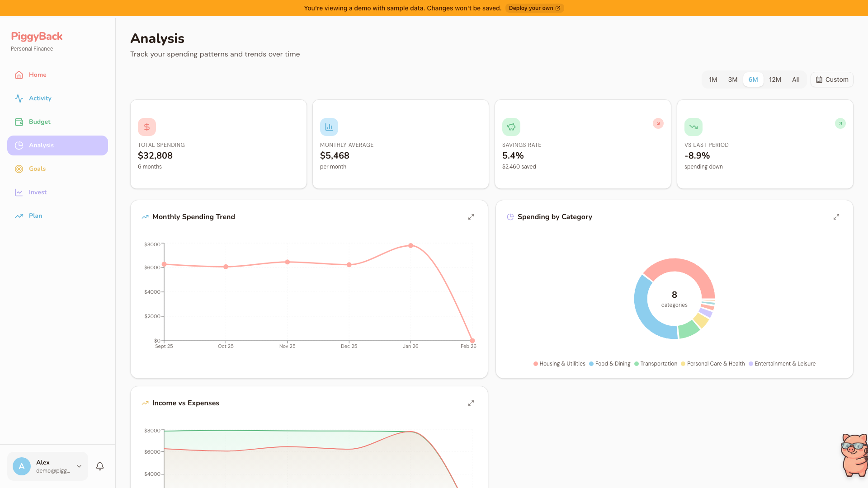Expand the Spending by Category chart

pos(836,217)
